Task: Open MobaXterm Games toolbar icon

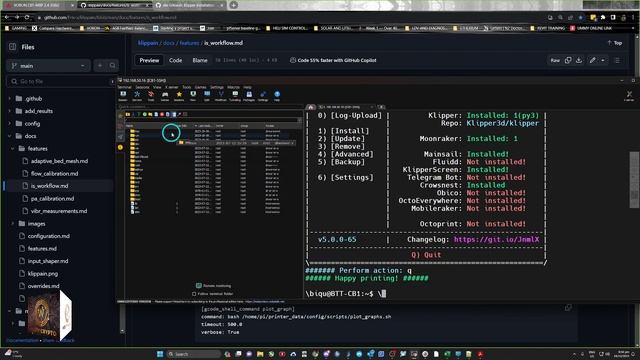Action: pos(165,96)
